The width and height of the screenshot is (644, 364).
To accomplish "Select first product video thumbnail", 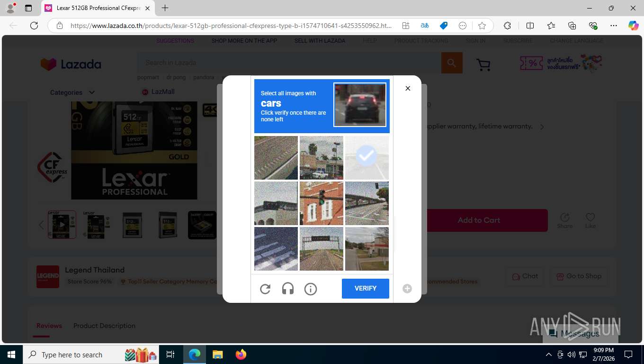I will tap(62, 225).
